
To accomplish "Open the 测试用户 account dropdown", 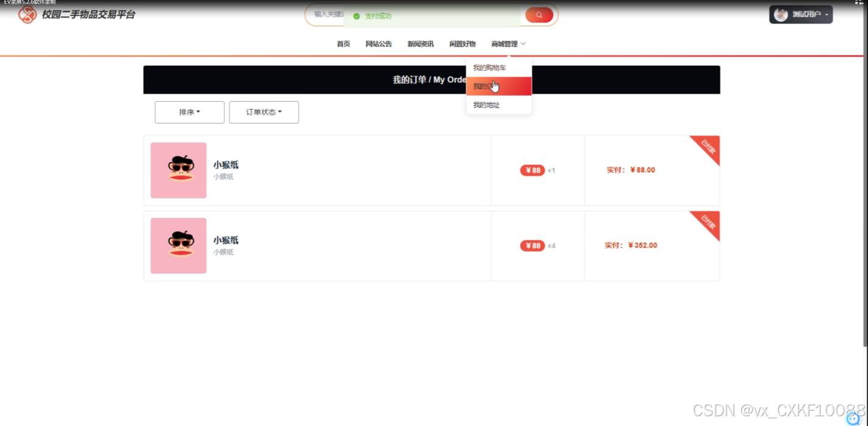I will click(x=800, y=15).
